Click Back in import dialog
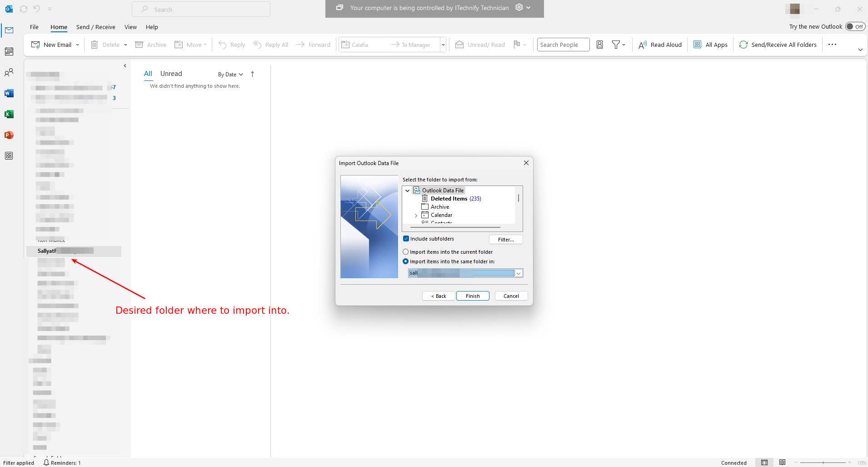This screenshot has width=868, height=467. pos(439,296)
